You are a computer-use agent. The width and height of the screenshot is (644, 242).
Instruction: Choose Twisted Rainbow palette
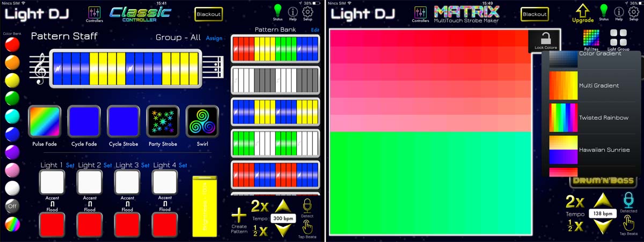click(592, 118)
